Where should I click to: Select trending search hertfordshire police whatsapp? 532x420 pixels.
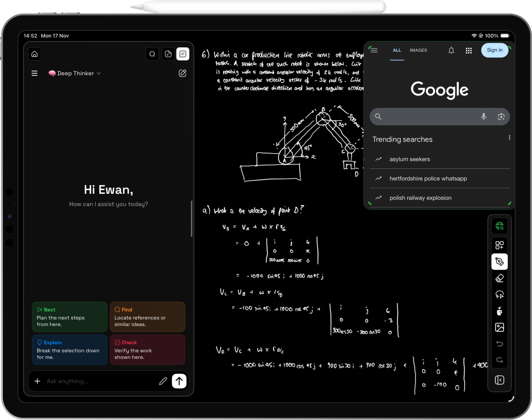click(439, 178)
